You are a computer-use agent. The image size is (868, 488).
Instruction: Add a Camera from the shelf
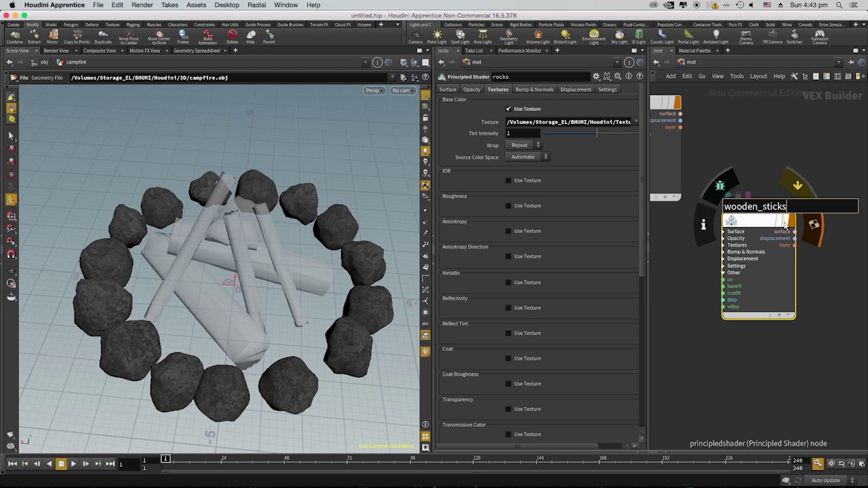(x=416, y=37)
